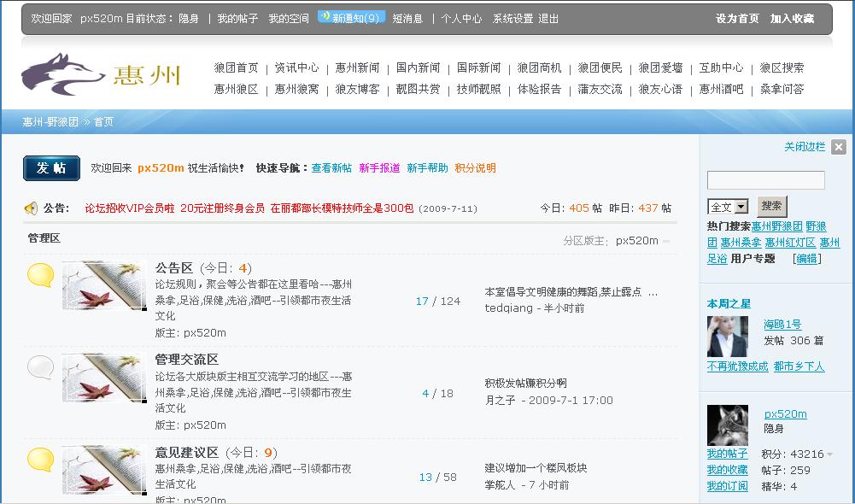Click the gray speech bubble icon beside 管理交流区
This screenshot has height=504, width=855.
coord(40,367)
